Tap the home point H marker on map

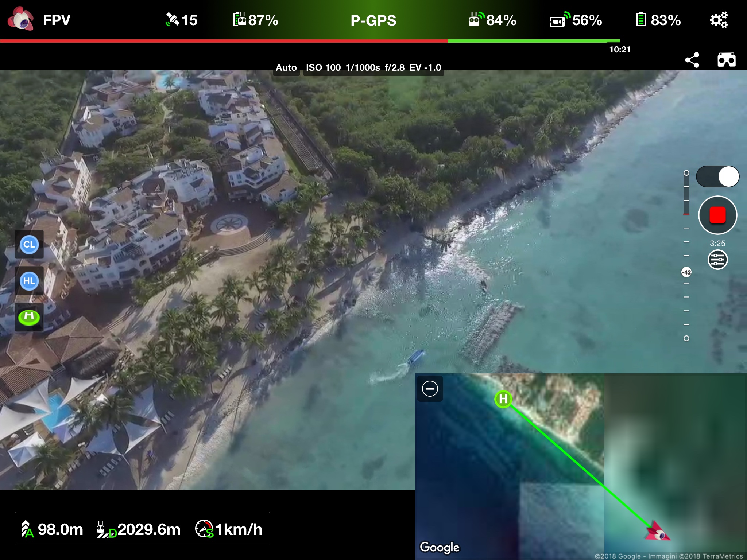tap(503, 399)
